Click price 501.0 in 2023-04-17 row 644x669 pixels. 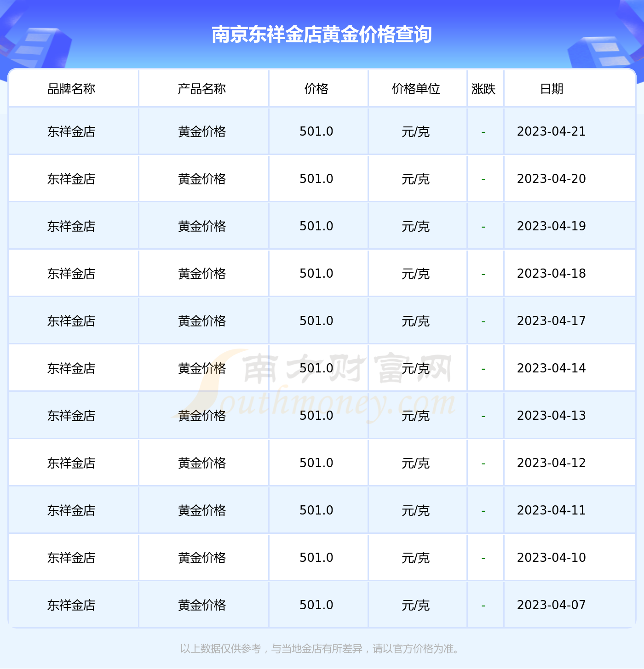[x=316, y=321]
